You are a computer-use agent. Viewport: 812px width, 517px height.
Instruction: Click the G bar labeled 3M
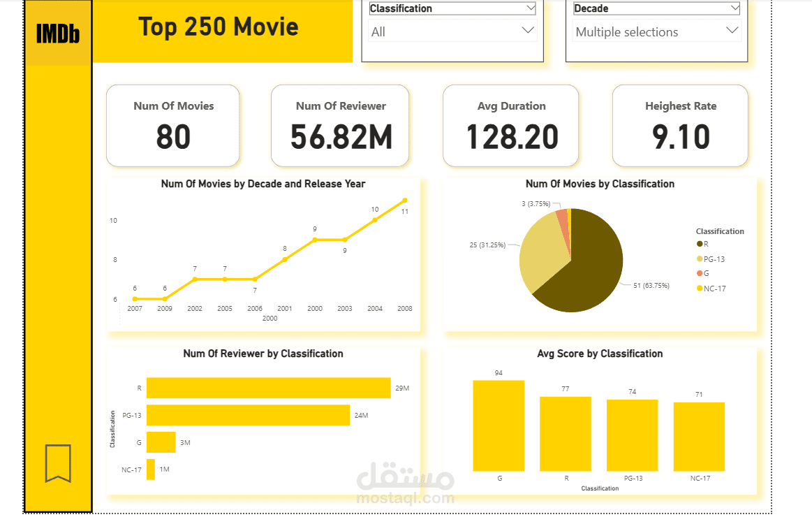pyautogui.click(x=161, y=442)
